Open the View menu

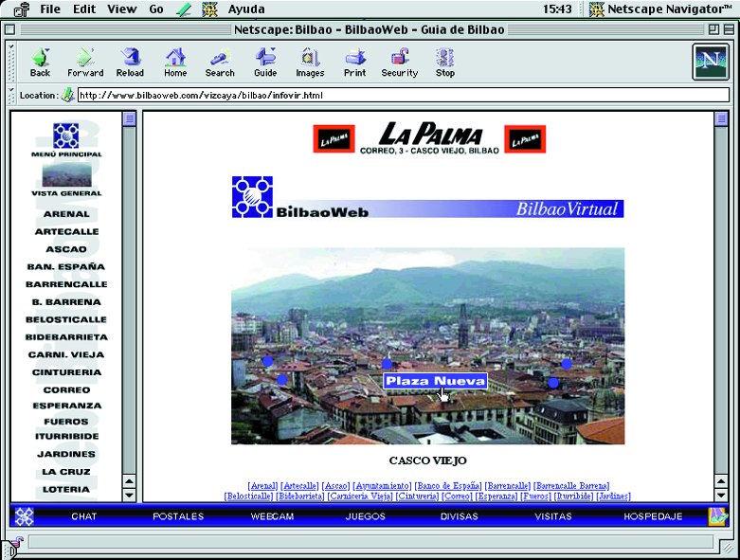[x=122, y=9]
